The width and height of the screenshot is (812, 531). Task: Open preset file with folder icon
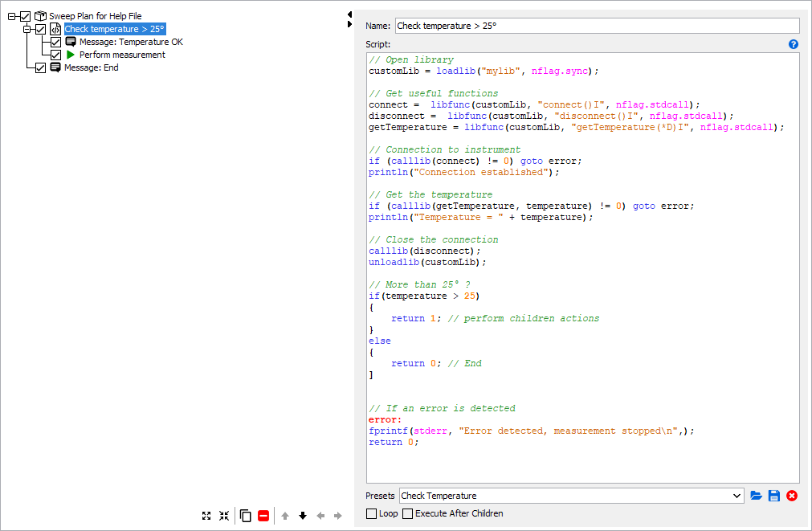[x=756, y=496]
